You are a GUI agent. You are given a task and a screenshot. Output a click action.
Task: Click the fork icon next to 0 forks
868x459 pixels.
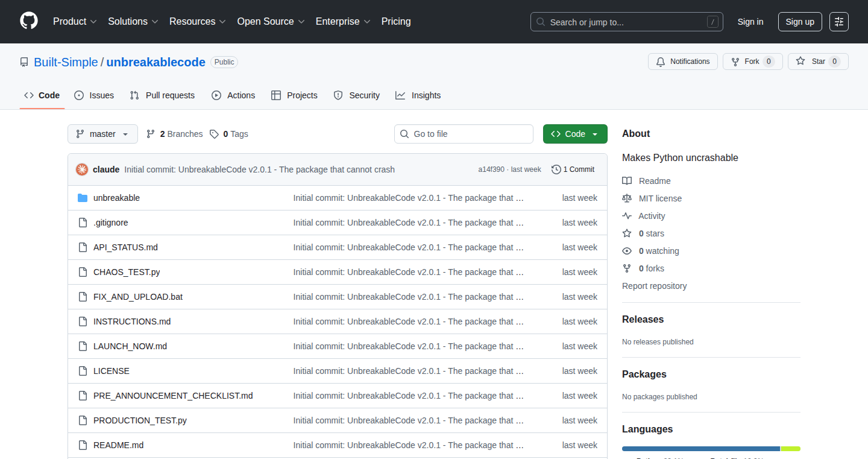[x=627, y=268]
